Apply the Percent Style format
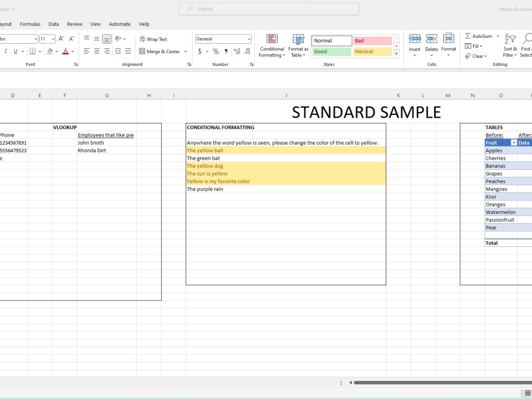The width and height of the screenshot is (532, 399). [x=215, y=51]
